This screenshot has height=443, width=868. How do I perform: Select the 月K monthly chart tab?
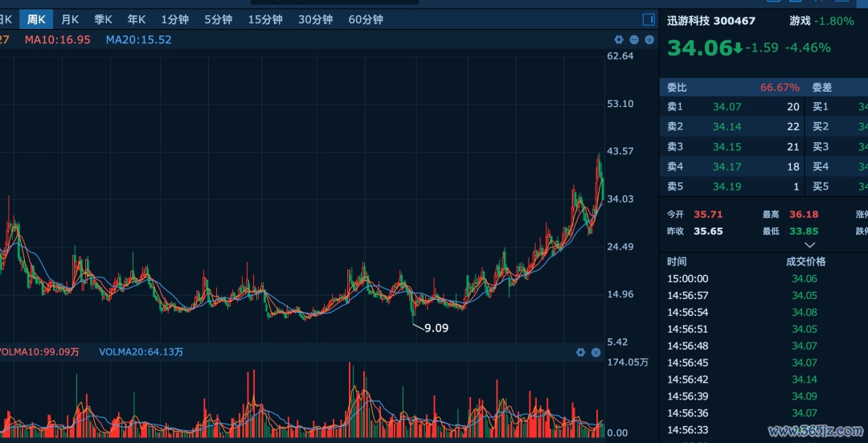(x=70, y=19)
